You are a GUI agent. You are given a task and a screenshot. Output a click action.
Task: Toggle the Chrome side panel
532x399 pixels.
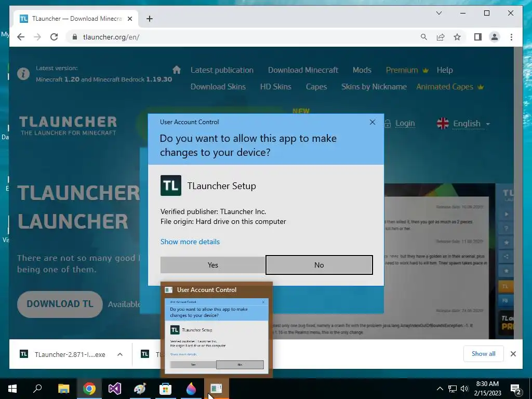478,37
